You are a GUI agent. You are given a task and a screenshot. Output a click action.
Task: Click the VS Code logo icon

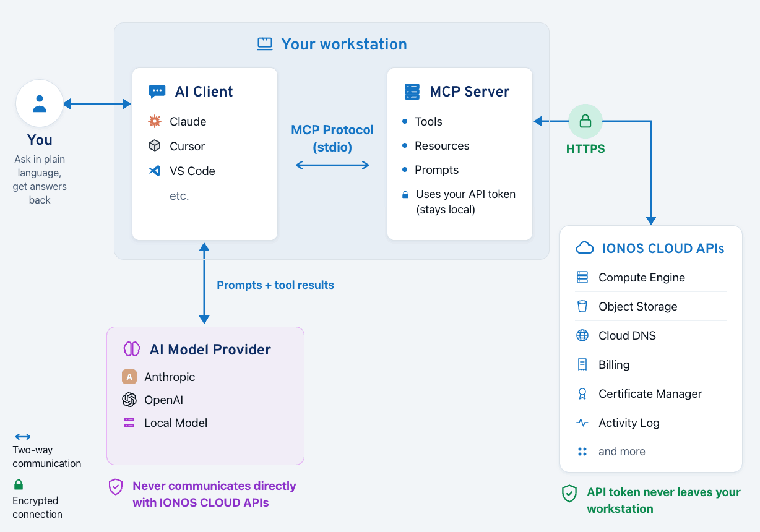point(155,171)
